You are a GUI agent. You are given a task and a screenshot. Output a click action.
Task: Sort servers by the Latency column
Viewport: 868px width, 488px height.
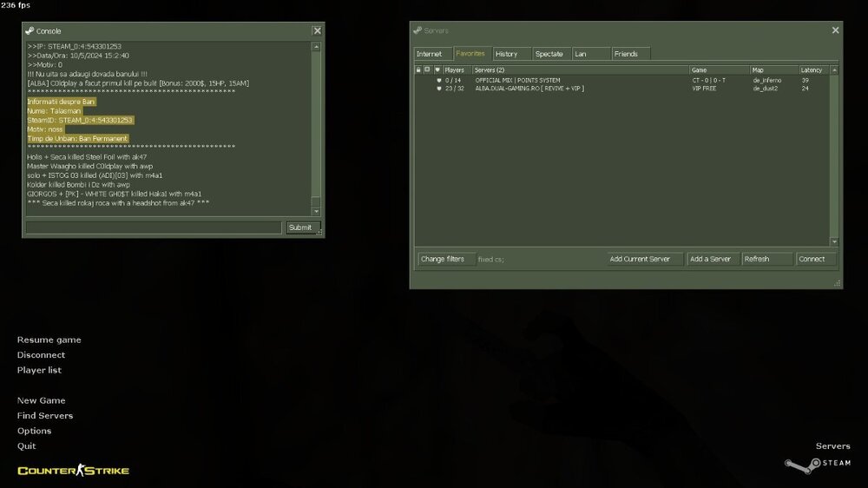(813, 69)
